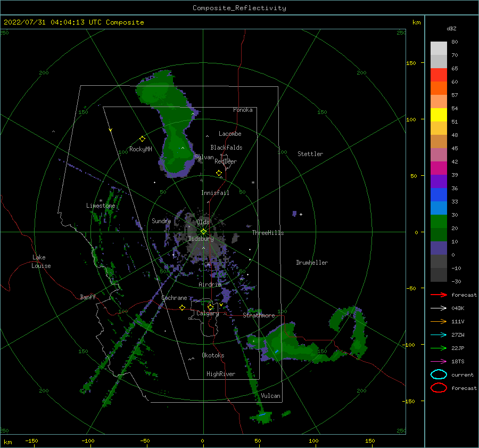Screen dimensions: 479x448
Task: Click the Ponoka label
Action: (243, 110)
